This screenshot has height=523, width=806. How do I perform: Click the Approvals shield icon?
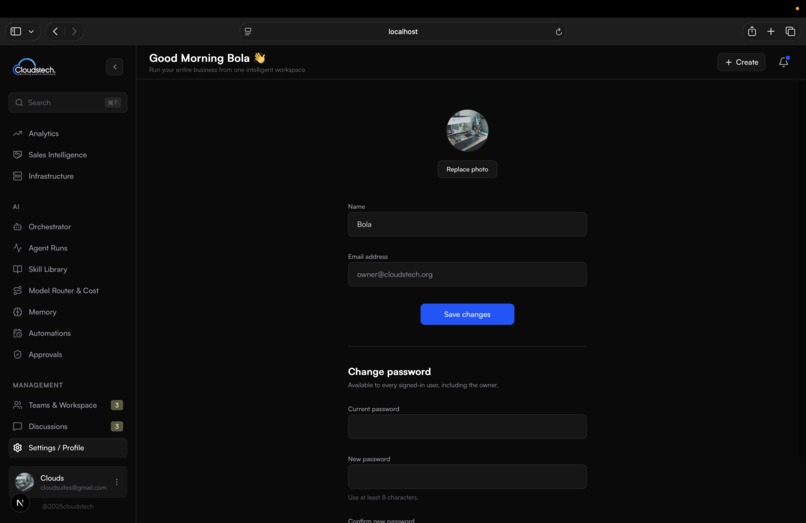pos(17,354)
